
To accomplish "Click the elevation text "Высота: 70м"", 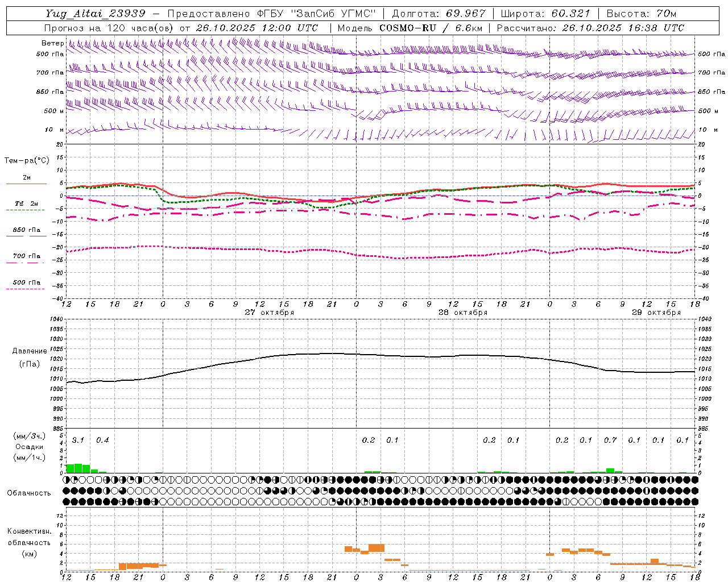I will [x=642, y=14].
